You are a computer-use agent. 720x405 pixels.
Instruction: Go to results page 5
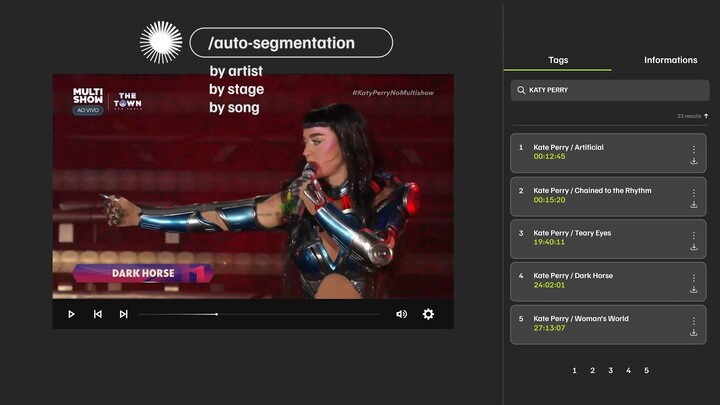[647, 371]
